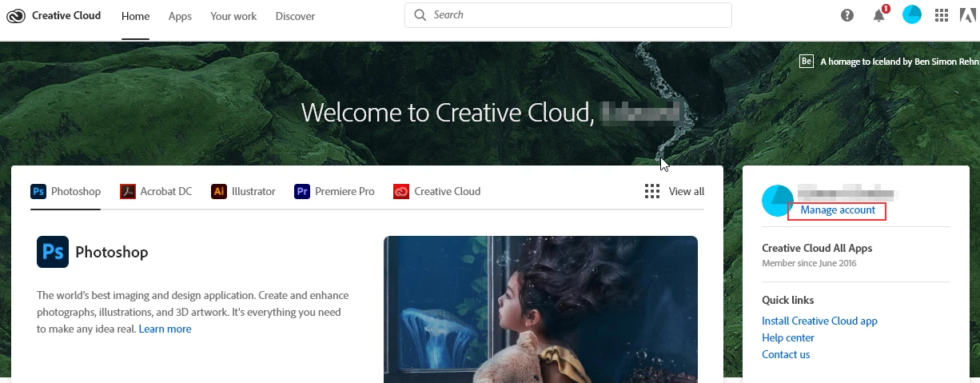980x383 pixels.
Task: Select the Acrobat DC app tab
Action: coord(156,191)
